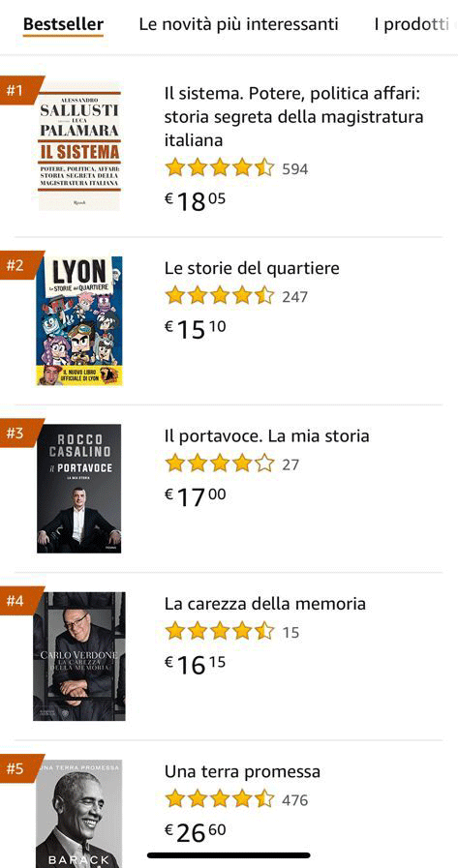
Task: Tap the title Il portavoce. La mia storia
Action: [x=266, y=435]
